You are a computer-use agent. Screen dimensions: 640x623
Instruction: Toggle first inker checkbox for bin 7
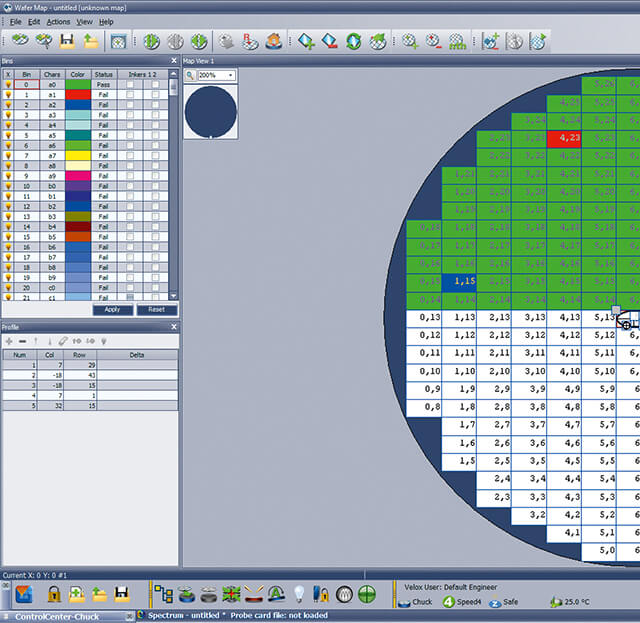point(130,156)
